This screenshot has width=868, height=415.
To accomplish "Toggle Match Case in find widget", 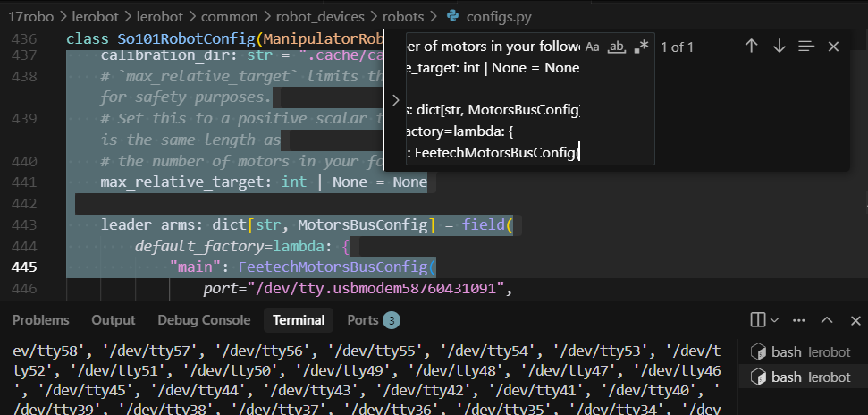I will click(x=593, y=47).
